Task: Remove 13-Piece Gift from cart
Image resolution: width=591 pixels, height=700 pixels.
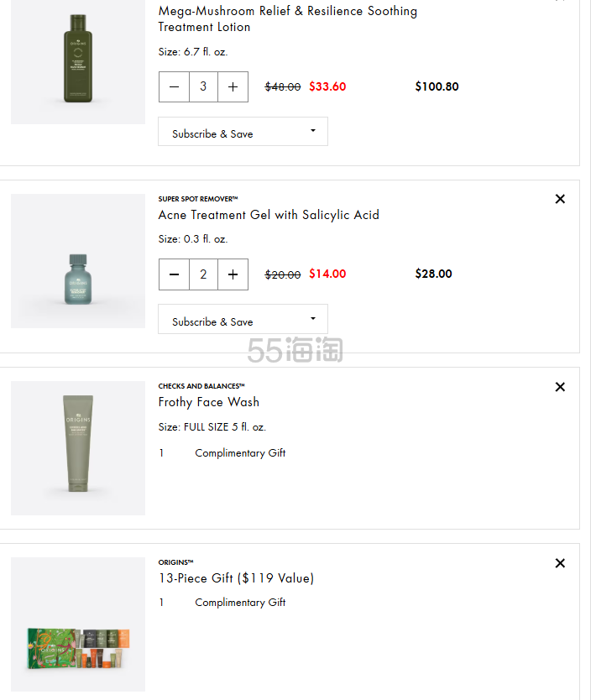Action: pyautogui.click(x=560, y=563)
